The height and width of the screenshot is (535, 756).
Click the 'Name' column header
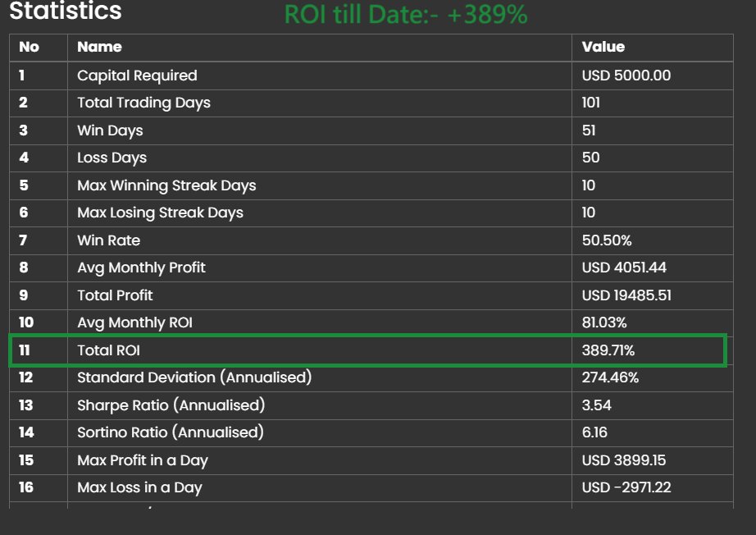[x=99, y=47]
